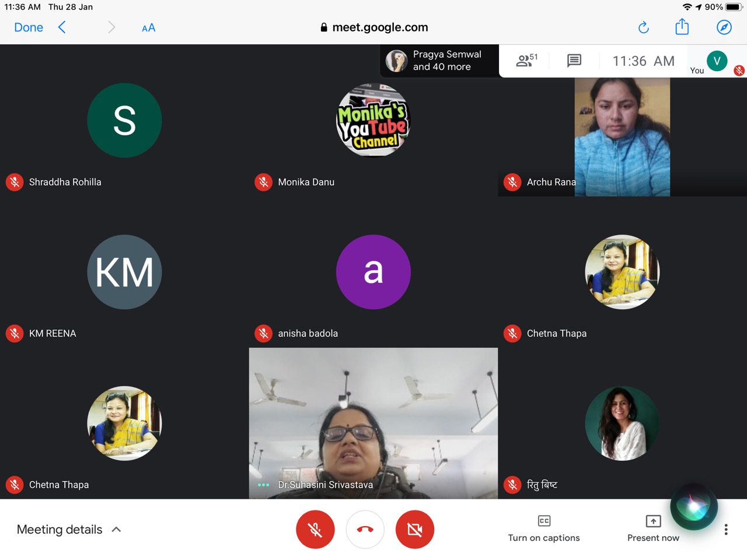Tap the Wi-Fi status icon
Viewport: 747px width, 560px height.
coord(687,7)
